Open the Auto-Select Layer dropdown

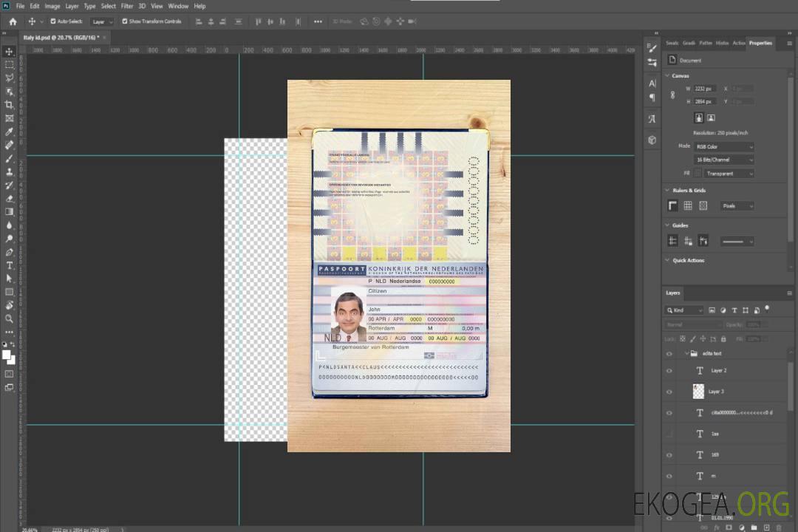tap(102, 21)
